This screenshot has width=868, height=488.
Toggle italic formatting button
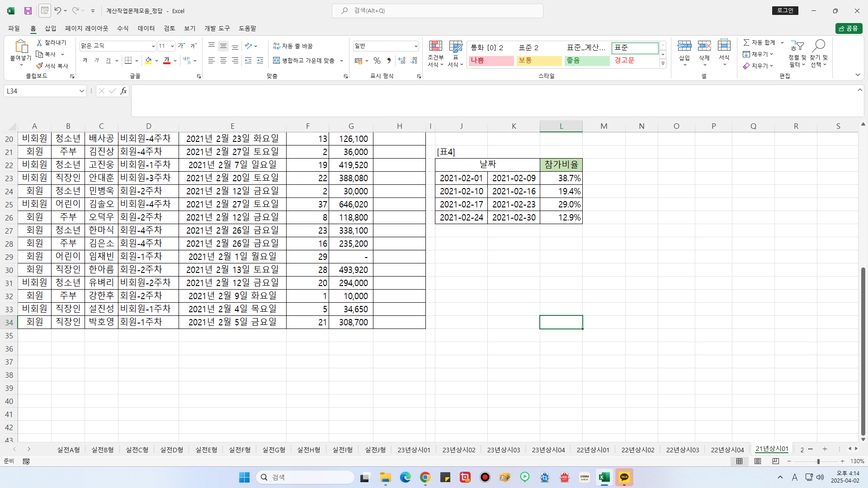97,61
